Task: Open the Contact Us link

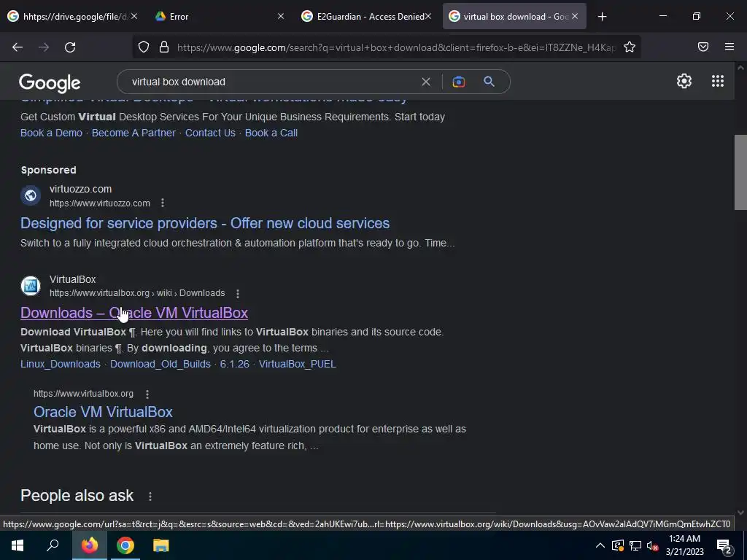Action: [210, 133]
